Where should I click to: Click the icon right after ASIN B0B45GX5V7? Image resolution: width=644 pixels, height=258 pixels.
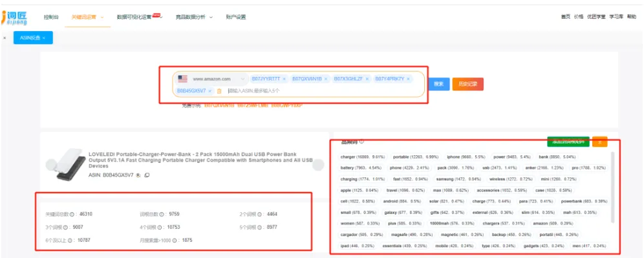coord(138,175)
